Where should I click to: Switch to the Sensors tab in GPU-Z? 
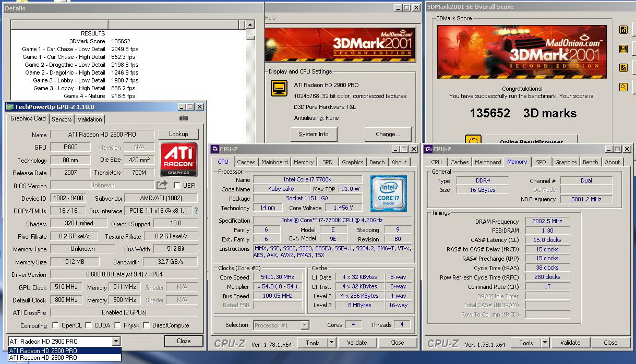62,119
